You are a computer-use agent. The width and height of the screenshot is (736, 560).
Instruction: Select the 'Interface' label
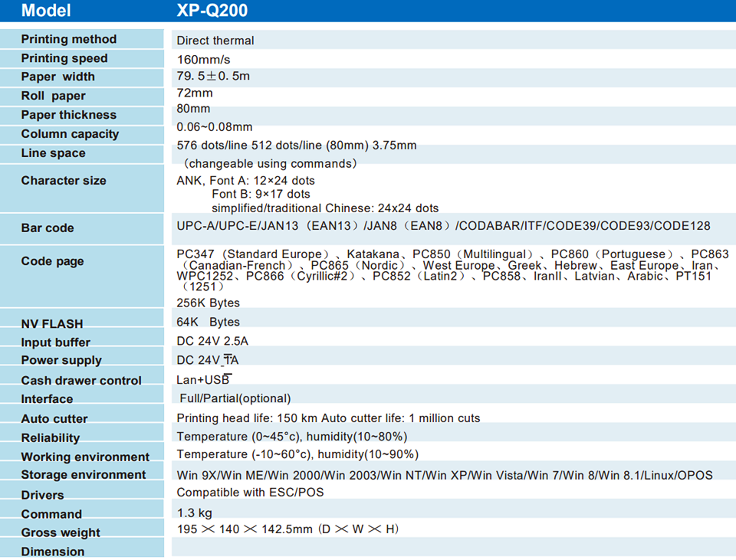[47, 399]
